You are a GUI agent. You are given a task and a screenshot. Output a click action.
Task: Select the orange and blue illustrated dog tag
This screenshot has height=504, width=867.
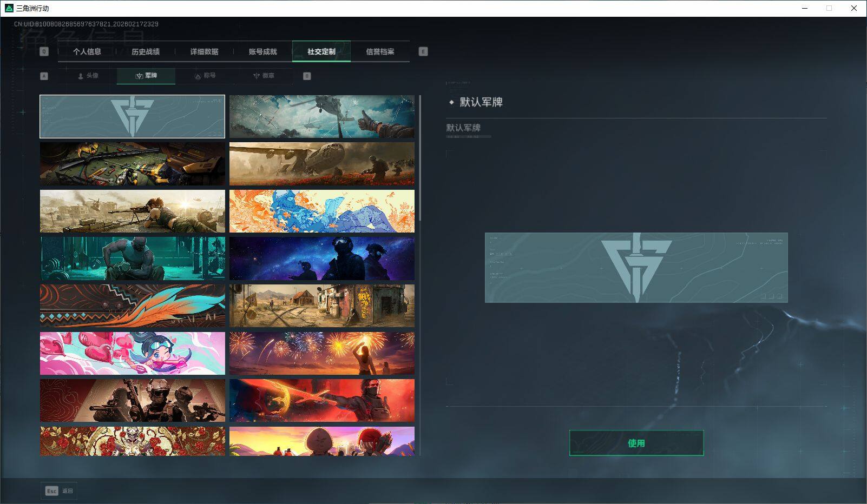pos(322,211)
